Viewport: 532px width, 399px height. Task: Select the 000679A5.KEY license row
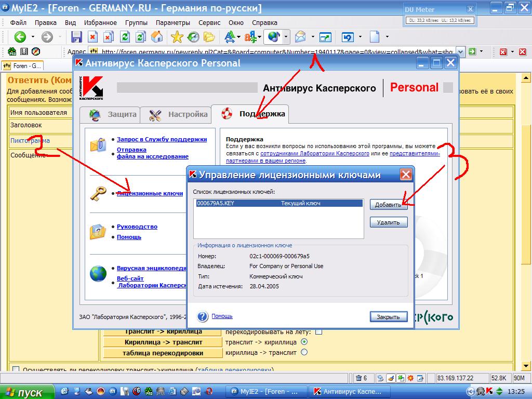pyautogui.click(x=278, y=203)
